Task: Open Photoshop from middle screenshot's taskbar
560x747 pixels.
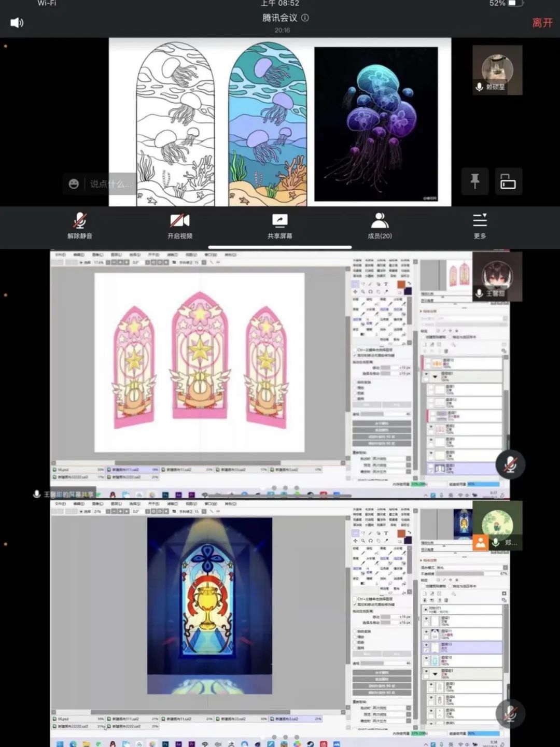Action: [x=165, y=495]
